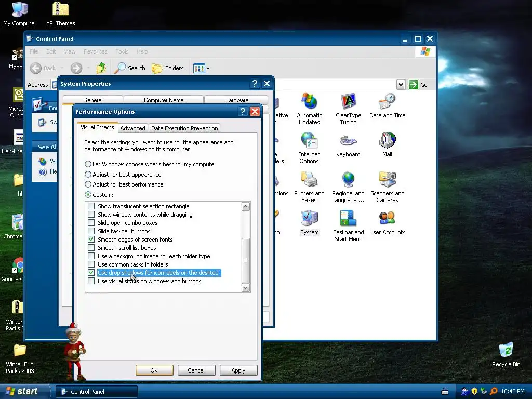Image resolution: width=532 pixels, height=399 pixels.
Task: Open the Computer Name tab in System Properties
Action: click(x=164, y=100)
